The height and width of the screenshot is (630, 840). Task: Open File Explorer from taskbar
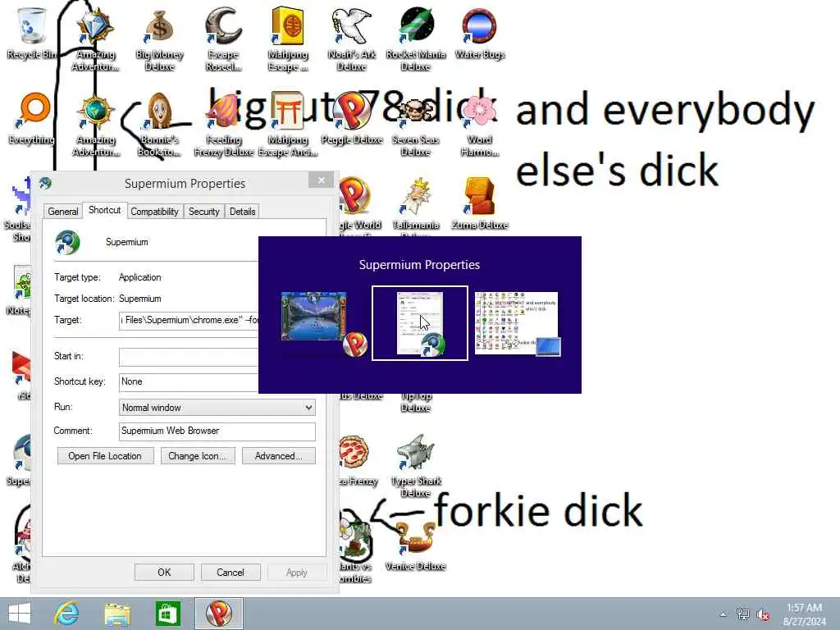(117, 614)
